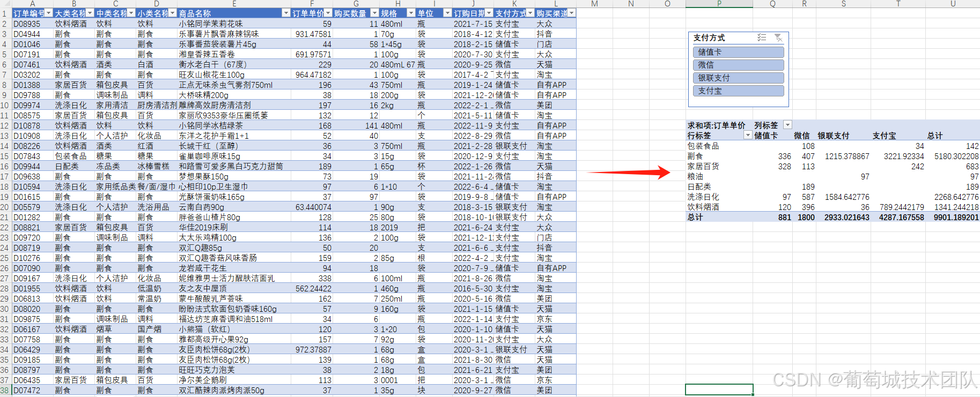The width and height of the screenshot is (980, 397).
Task: Click the order number cell D08935
Action: click(x=32, y=24)
